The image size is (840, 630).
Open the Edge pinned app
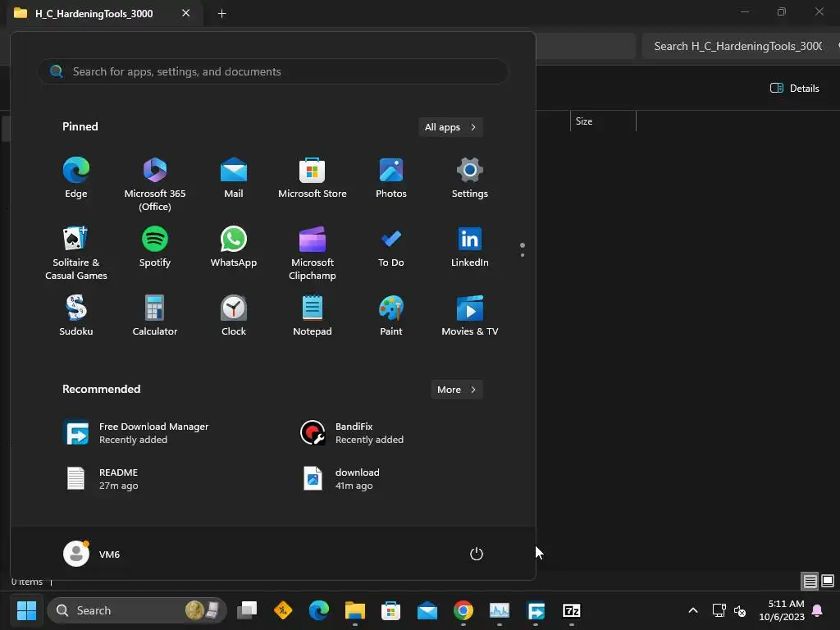pos(76,178)
